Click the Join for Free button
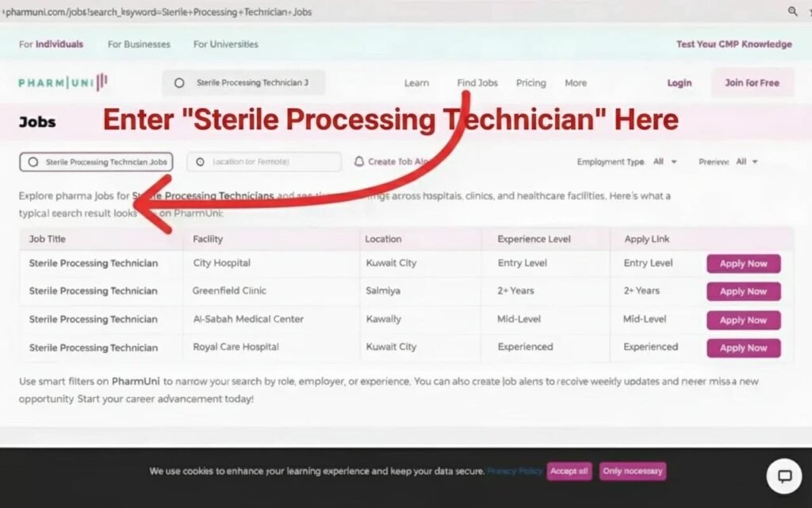This screenshot has width=812, height=508. tap(752, 83)
